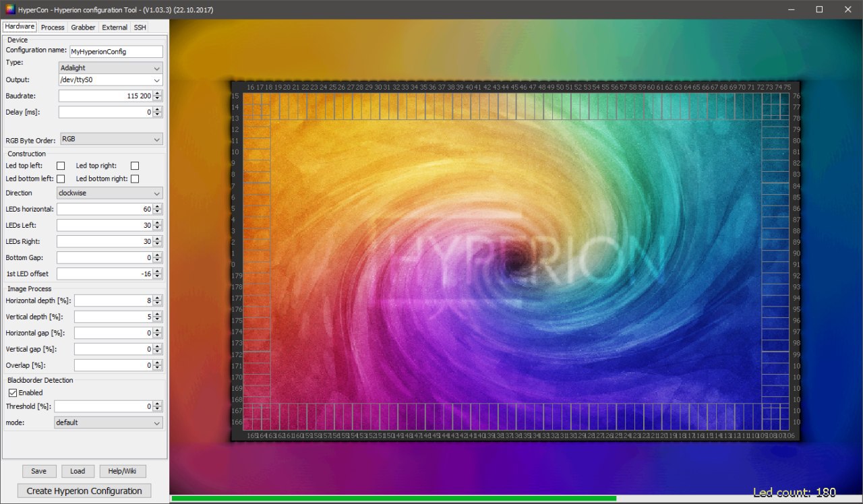Click the Load button
Image resolution: width=863 pixels, height=504 pixels.
tap(78, 471)
